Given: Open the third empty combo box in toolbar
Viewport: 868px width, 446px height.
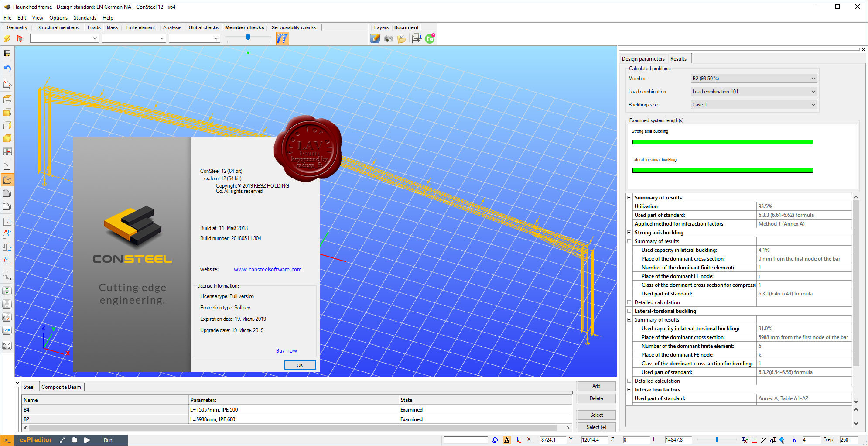Looking at the screenshot, I should (x=194, y=38).
